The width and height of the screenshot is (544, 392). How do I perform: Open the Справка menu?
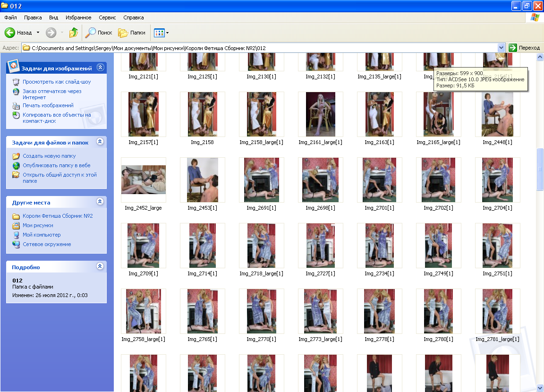[134, 17]
